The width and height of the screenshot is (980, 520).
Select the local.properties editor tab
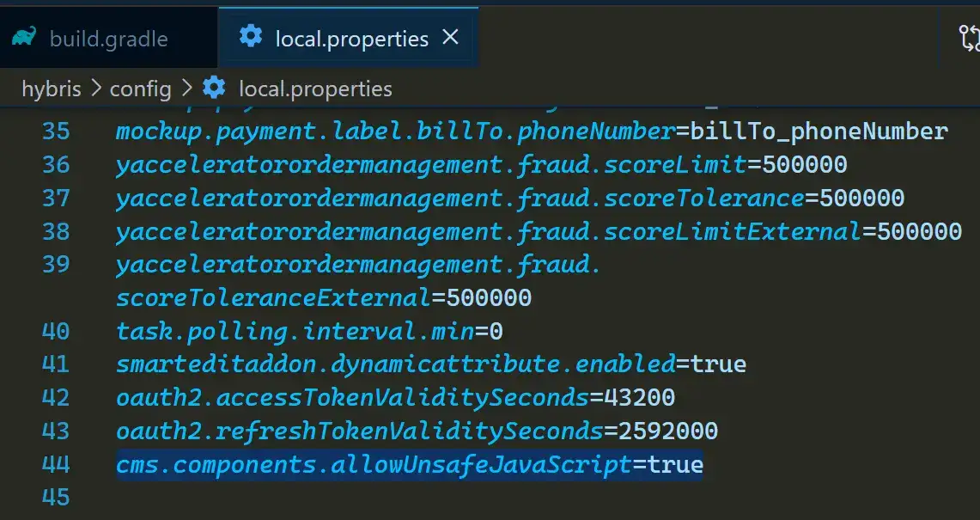(350, 39)
